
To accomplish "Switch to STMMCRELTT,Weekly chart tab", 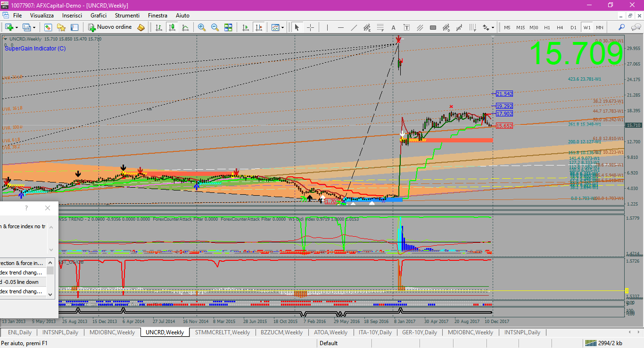I will (x=222, y=332).
